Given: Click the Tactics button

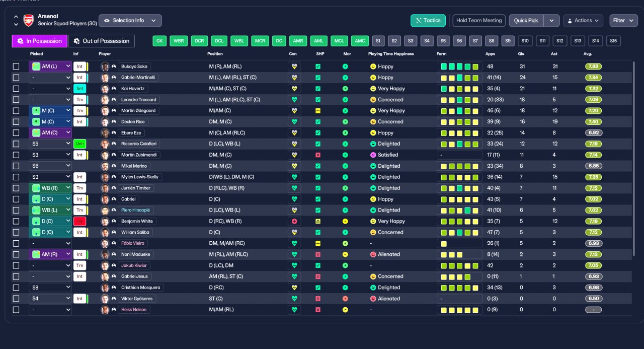Looking at the screenshot, I should pyautogui.click(x=428, y=21).
